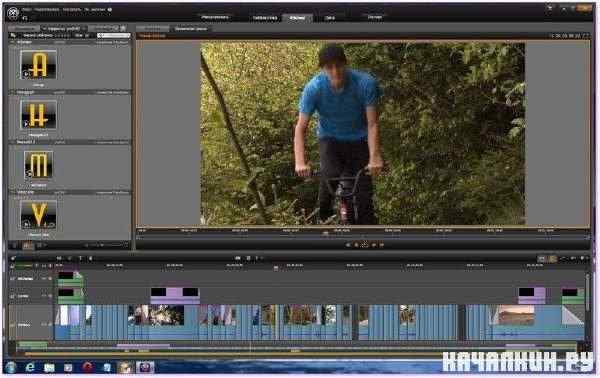Select the 'A' title template thumbnail

coord(38,65)
